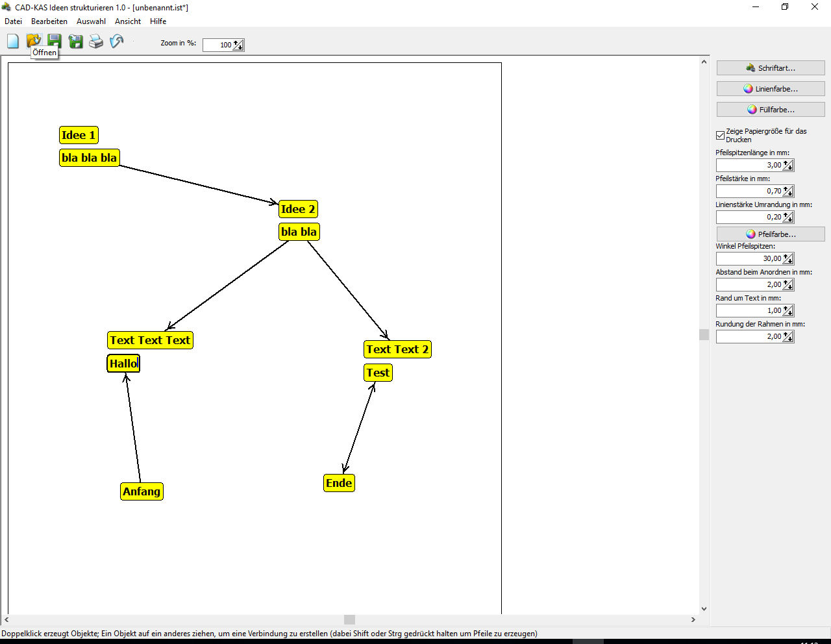Click the Winkel Pfeilspitzen spinner arrows
The height and width of the screenshot is (644, 831).
788,259
